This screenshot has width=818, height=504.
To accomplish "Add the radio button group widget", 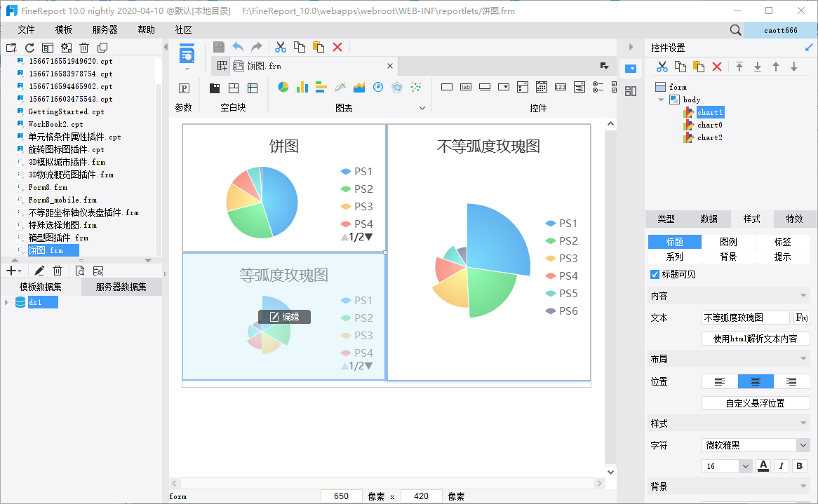I will (598, 87).
